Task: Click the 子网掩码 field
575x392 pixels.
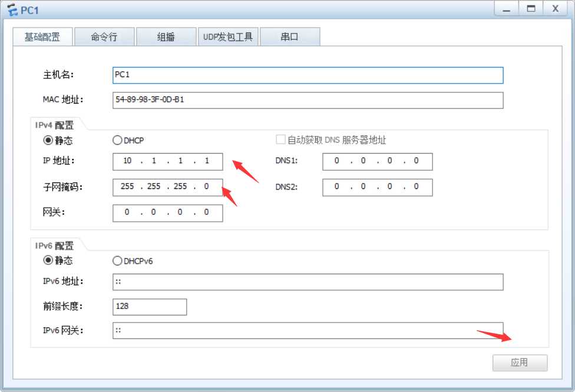Action: pos(167,187)
